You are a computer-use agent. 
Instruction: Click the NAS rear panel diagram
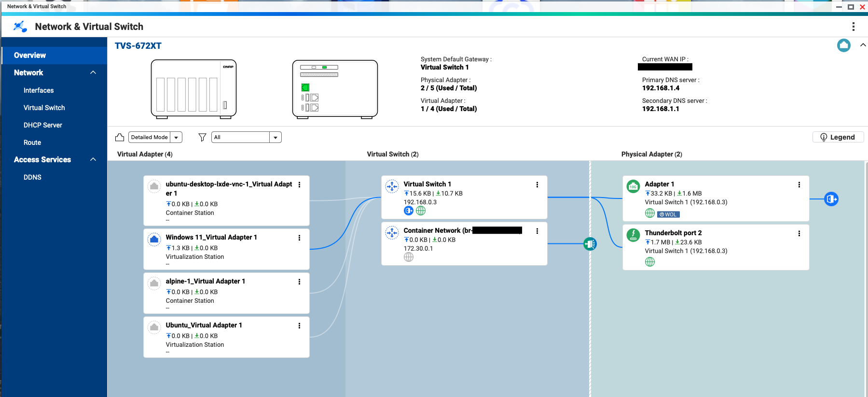pyautogui.click(x=335, y=89)
